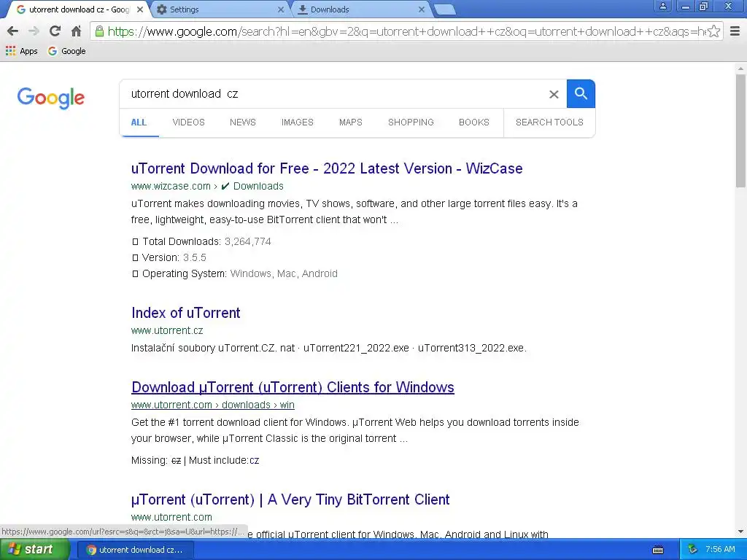Open Download µTorrent Clients for Windows link

click(x=293, y=387)
